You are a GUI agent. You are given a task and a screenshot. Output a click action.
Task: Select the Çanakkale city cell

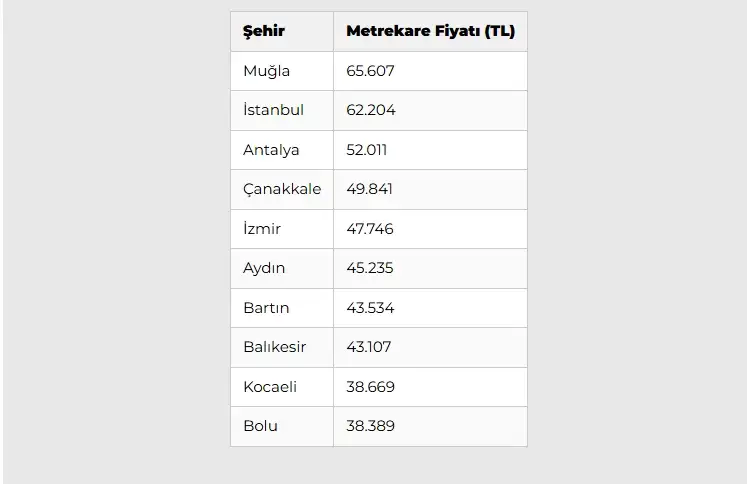(282, 189)
